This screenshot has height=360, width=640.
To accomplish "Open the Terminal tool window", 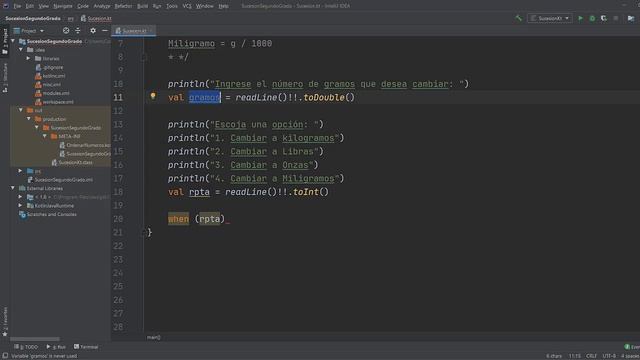I will [x=86, y=347].
